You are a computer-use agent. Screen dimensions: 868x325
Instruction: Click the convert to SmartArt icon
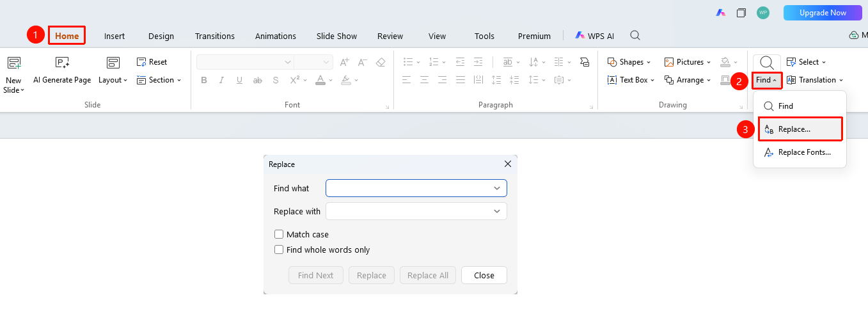[x=584, y=62]
